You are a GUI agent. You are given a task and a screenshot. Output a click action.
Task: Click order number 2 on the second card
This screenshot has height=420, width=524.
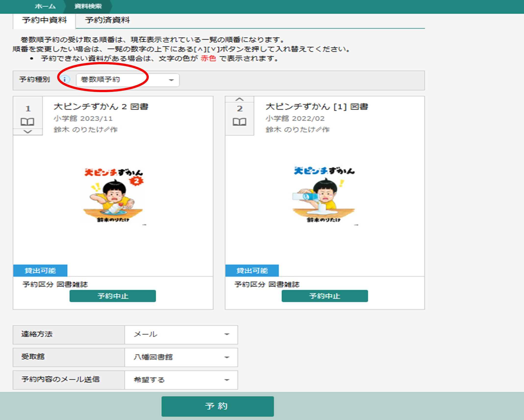coord(240,108)
